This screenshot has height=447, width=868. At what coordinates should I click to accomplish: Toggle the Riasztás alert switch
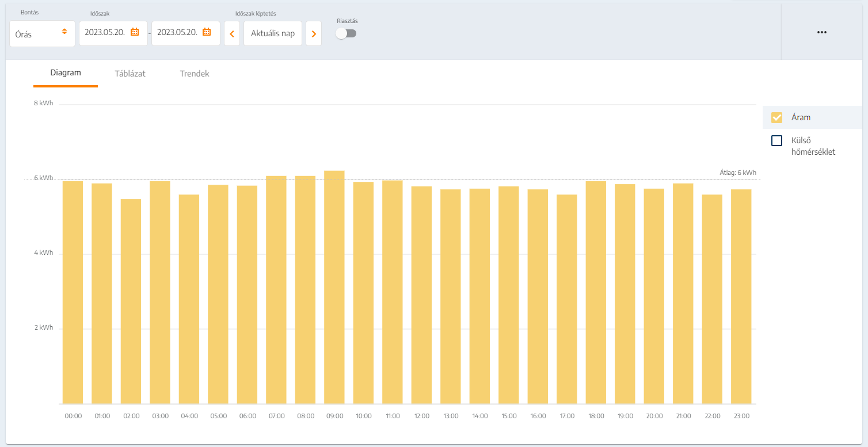[x=347, y=33]
